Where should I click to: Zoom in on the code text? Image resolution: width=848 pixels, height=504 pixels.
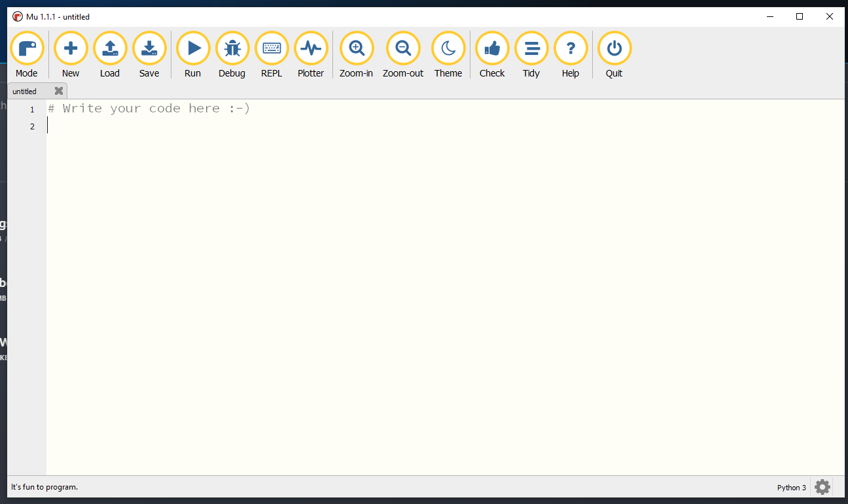[356, 48]
